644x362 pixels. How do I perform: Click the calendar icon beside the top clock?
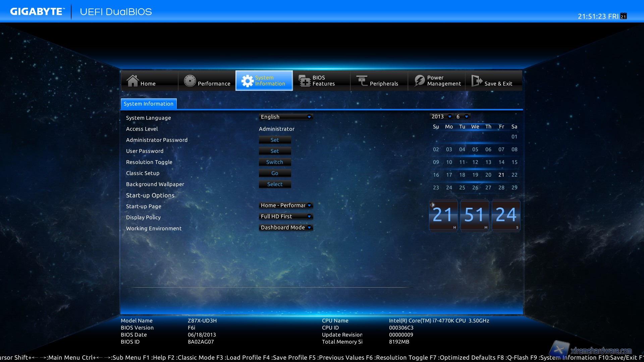(624, 16)
